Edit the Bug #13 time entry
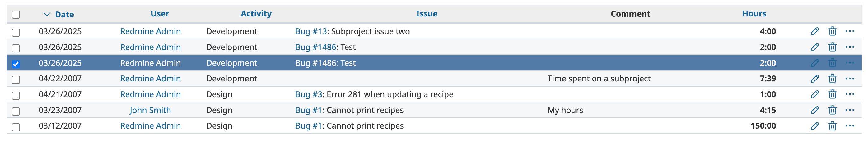This screenshot has width=868, height=141. click(x=814, y=31)
